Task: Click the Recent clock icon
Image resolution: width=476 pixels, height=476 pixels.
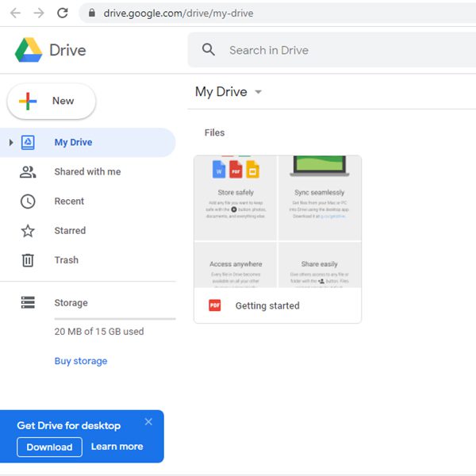Action: 28,202
